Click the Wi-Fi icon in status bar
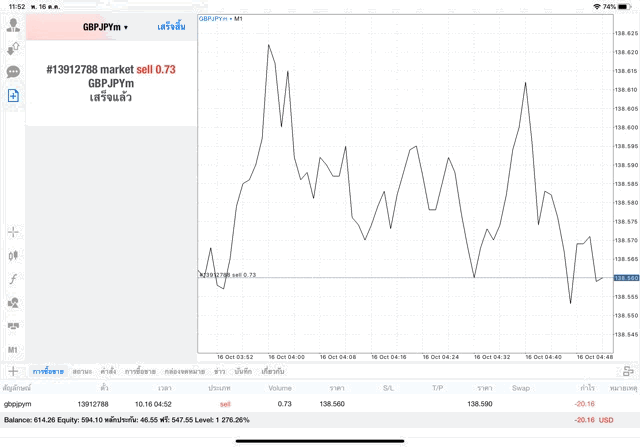 coord(597,7)
